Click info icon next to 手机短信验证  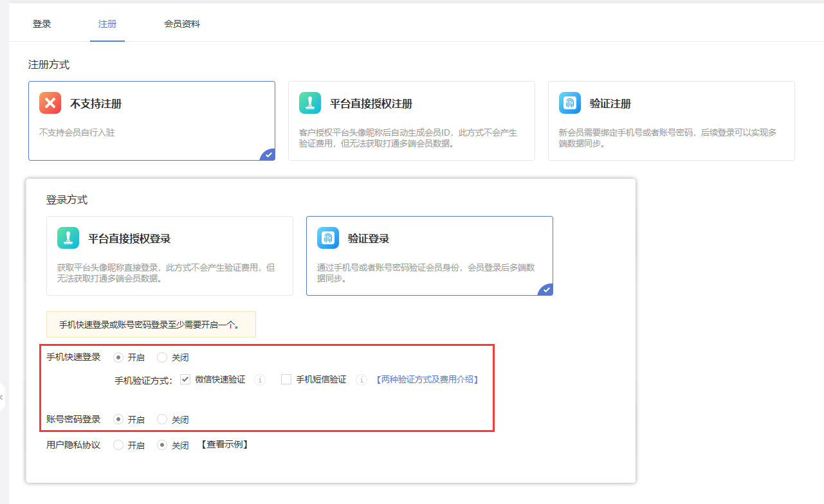[x=362, y=380]
